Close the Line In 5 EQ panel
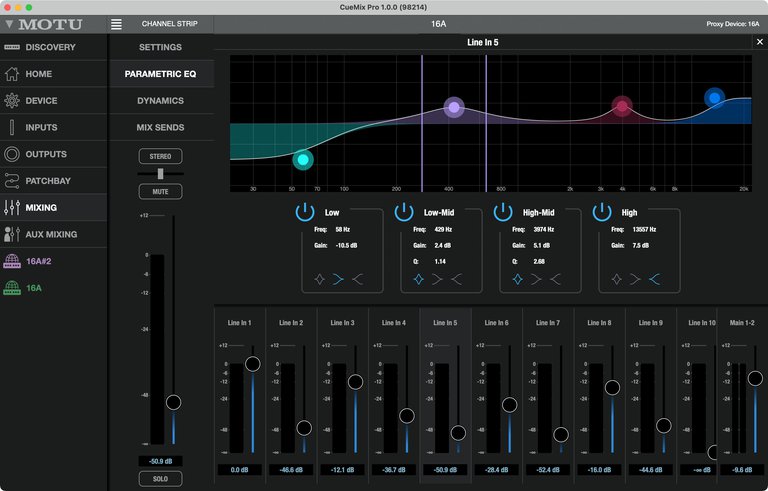 coord(759,42)
